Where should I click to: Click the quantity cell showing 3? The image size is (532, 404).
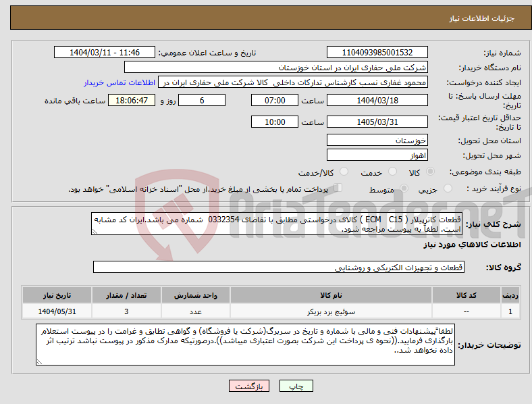point(126,311)
